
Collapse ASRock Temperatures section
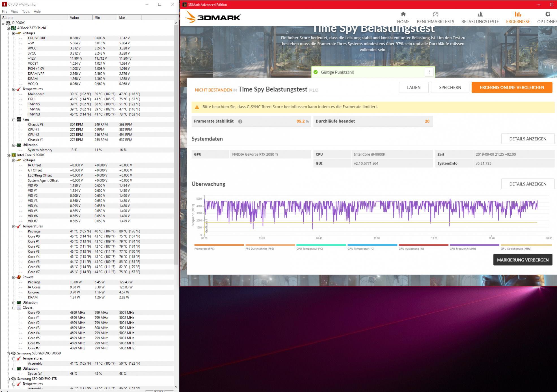[x=14, y=89]
